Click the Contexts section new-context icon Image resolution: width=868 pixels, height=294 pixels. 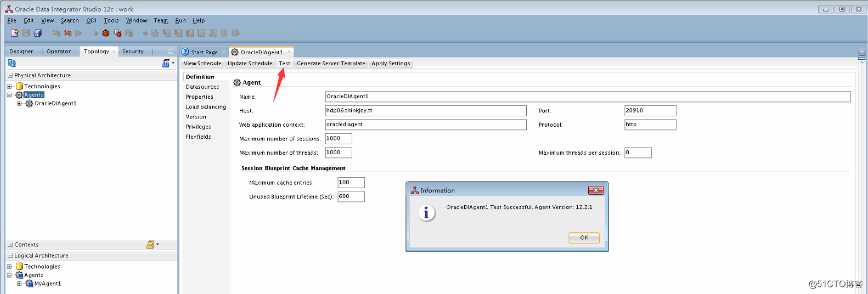150,244
